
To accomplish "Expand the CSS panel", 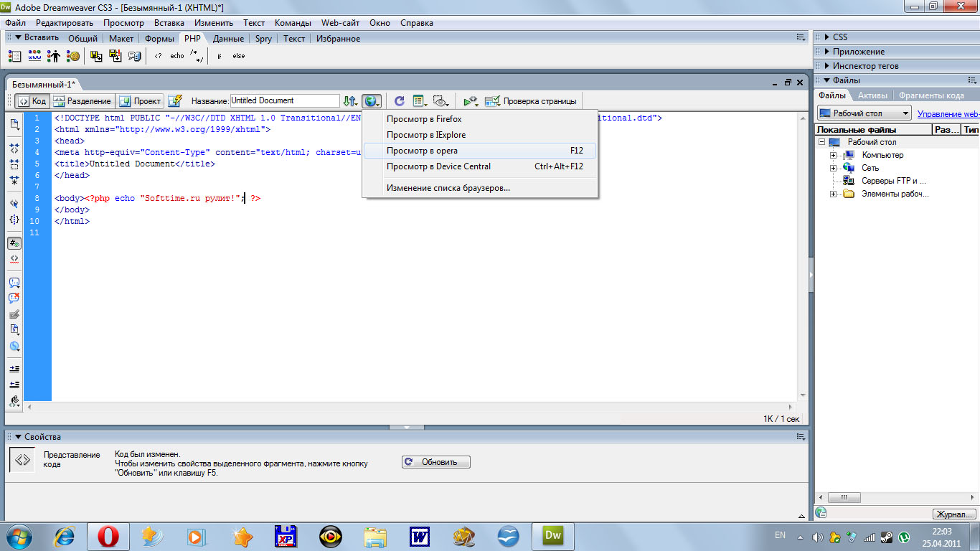I will (827, 37).
